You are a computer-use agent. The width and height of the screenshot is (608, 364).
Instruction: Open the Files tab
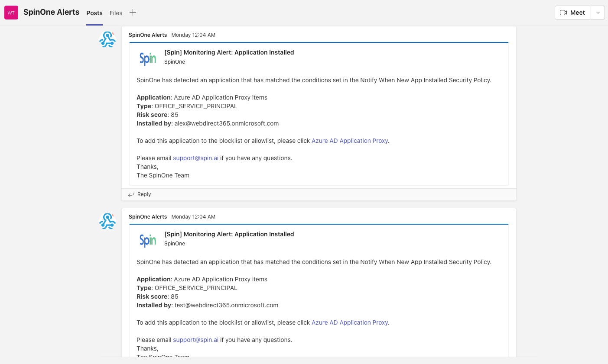(x=116, y=13)
